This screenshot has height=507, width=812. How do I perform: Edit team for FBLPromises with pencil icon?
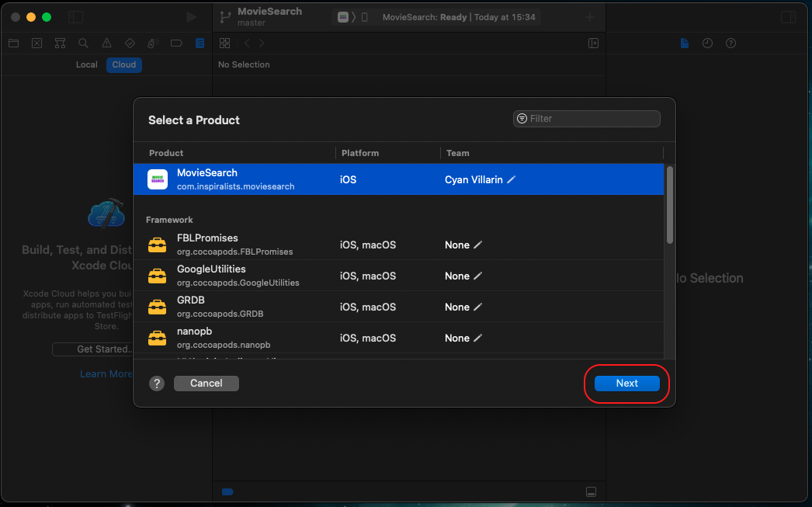coord(478,245)
